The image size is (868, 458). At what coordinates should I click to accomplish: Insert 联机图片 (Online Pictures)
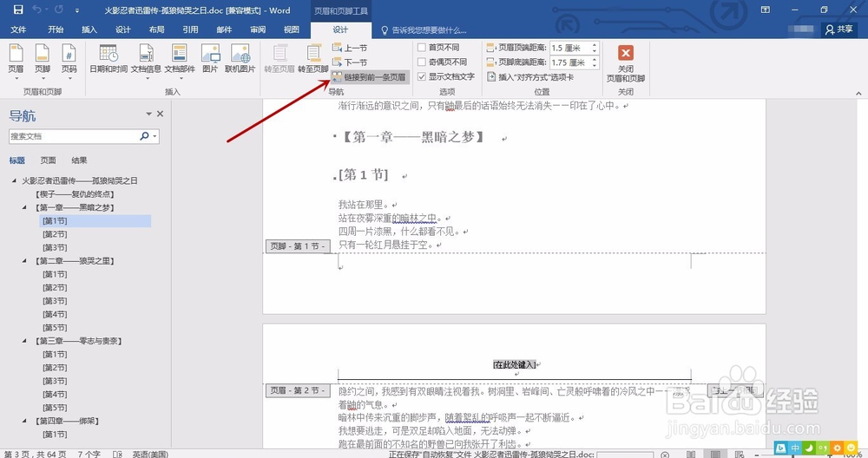240,60
